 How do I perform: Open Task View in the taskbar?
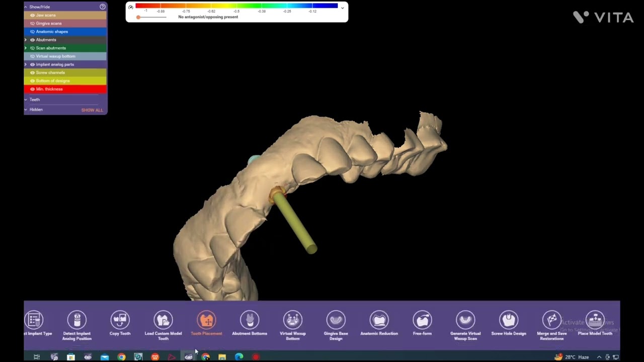[x=37, y=357]
